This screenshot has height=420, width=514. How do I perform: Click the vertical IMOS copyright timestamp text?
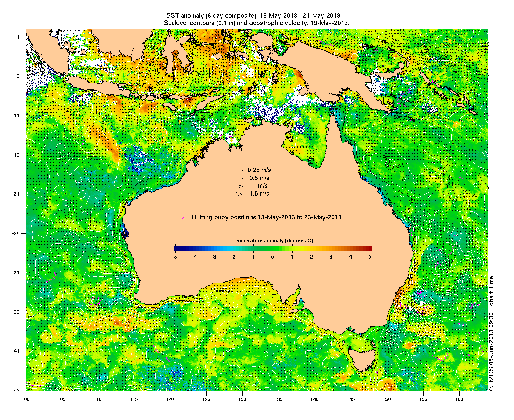tap(491, 333)
